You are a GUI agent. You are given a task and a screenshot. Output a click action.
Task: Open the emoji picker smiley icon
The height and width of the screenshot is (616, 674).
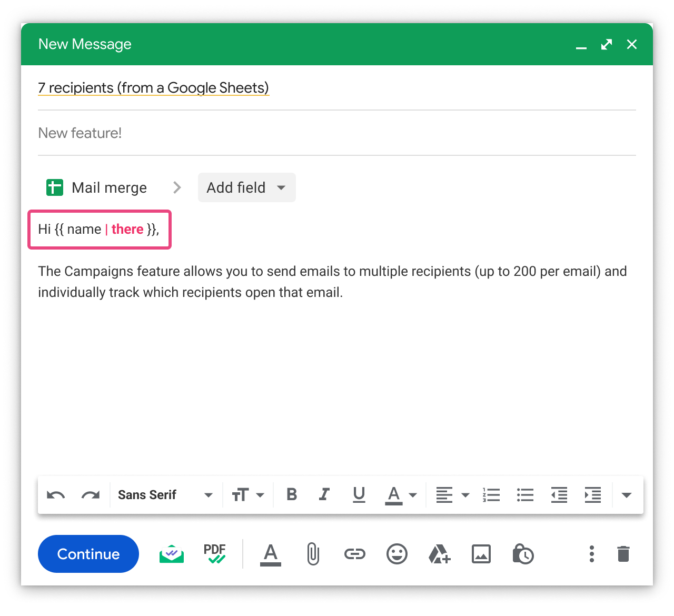coord(397,554)
